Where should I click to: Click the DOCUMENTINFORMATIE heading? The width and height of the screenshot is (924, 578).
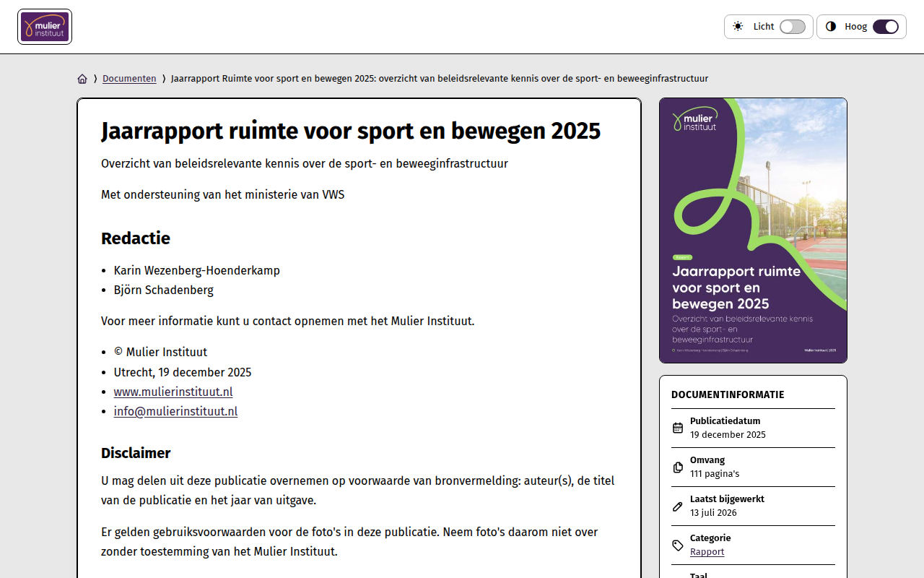click(728, 394)
